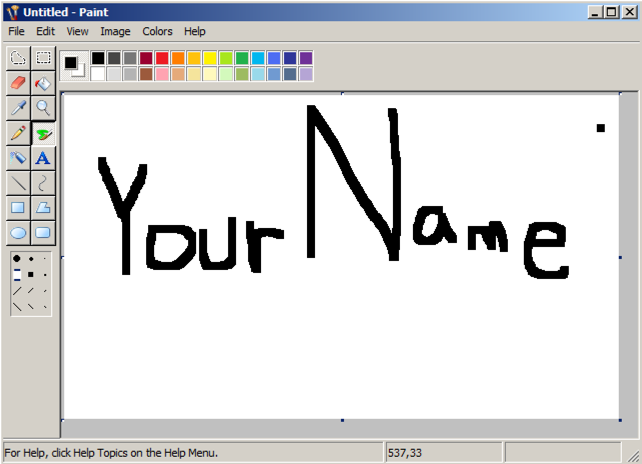The image size is (642, 464).
Task: Pick the medium forward-slash brush tip
Action: click(31, 291)
